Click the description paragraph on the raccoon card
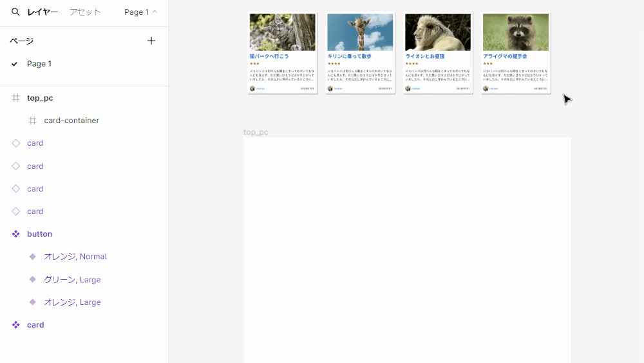The width and height of the screenshot is (644, 363). 515,75
